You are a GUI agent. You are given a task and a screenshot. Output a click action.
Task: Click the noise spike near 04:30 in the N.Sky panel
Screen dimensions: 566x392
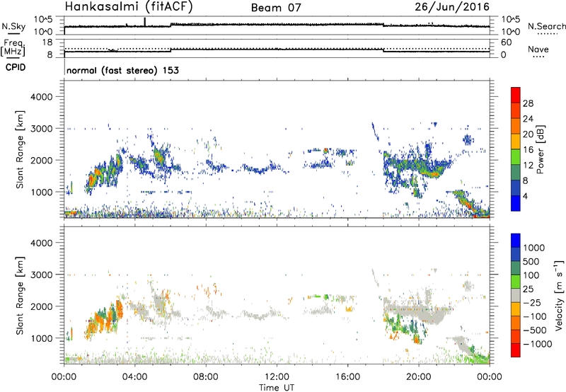(x=145, y=22)
